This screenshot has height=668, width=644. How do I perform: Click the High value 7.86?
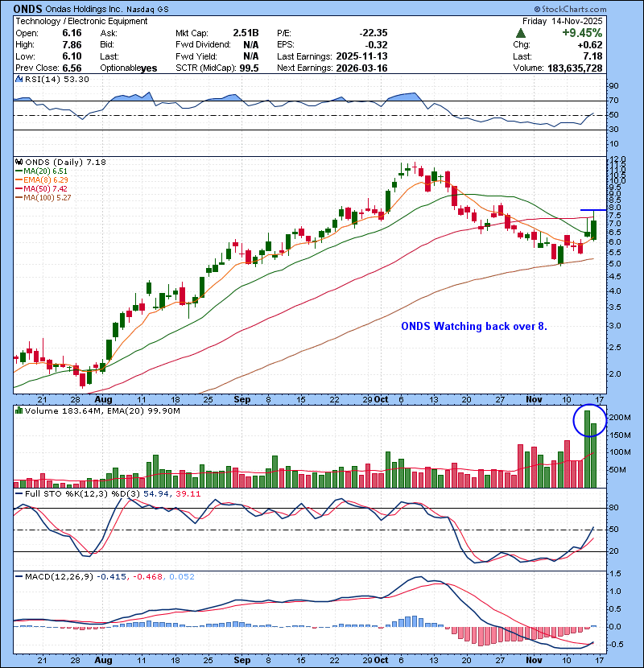click(x=72, y=45)
